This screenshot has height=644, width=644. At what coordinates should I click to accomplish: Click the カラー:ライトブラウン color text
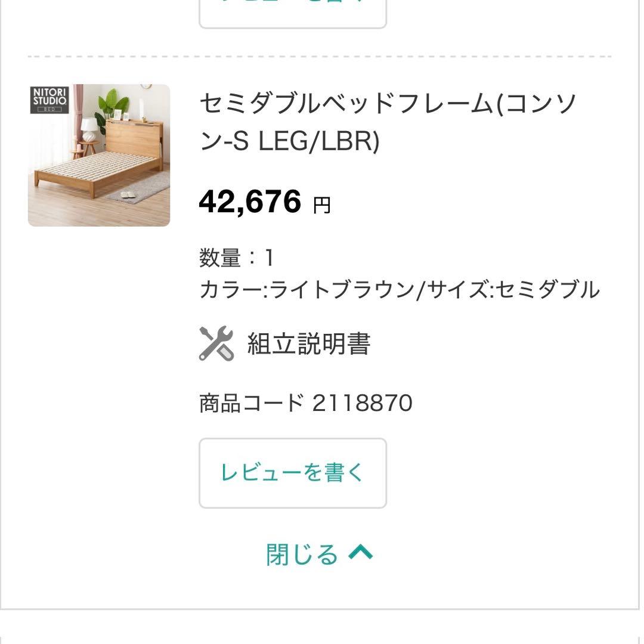click(306, 290)
